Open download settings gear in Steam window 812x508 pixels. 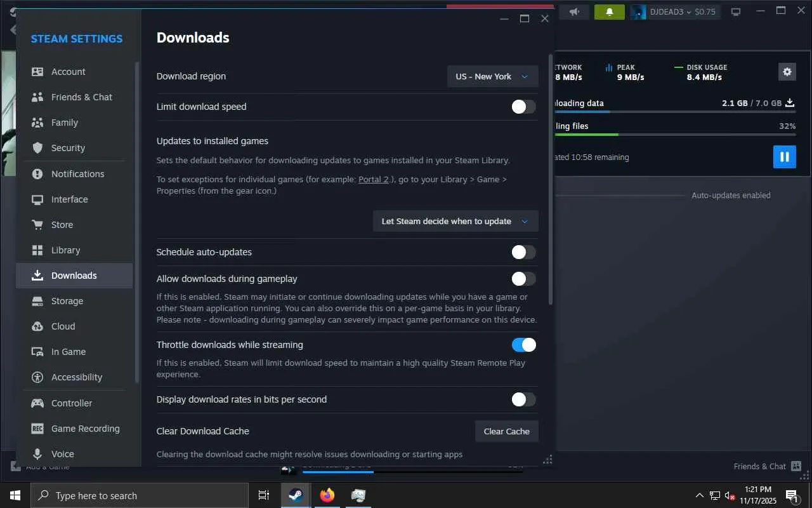787,72
